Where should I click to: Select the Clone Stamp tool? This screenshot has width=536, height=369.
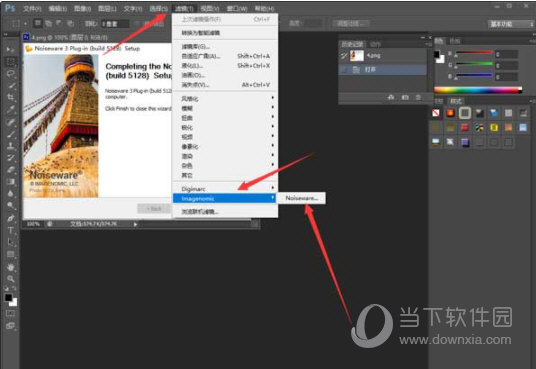point(10,146)
